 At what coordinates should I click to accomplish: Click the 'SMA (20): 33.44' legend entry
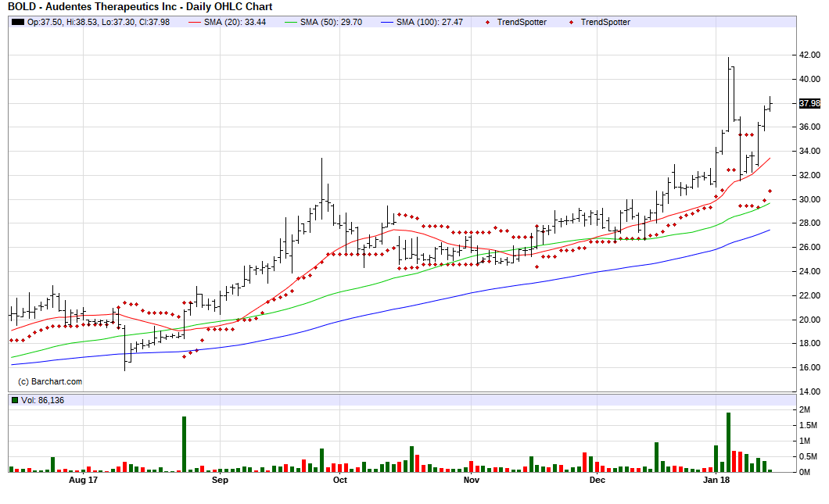point(235,22)
